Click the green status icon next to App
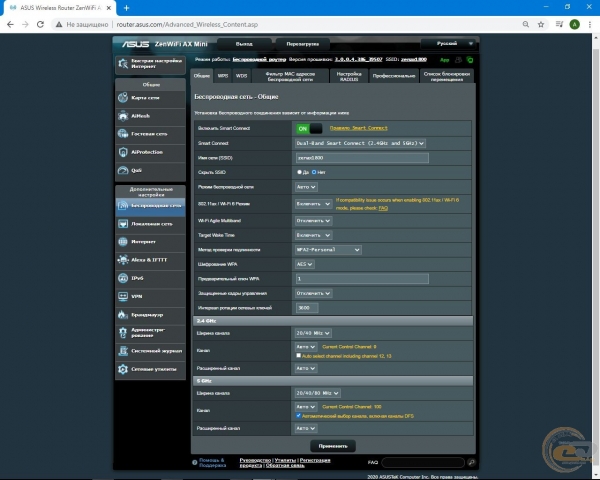 (x=470, y=60)
